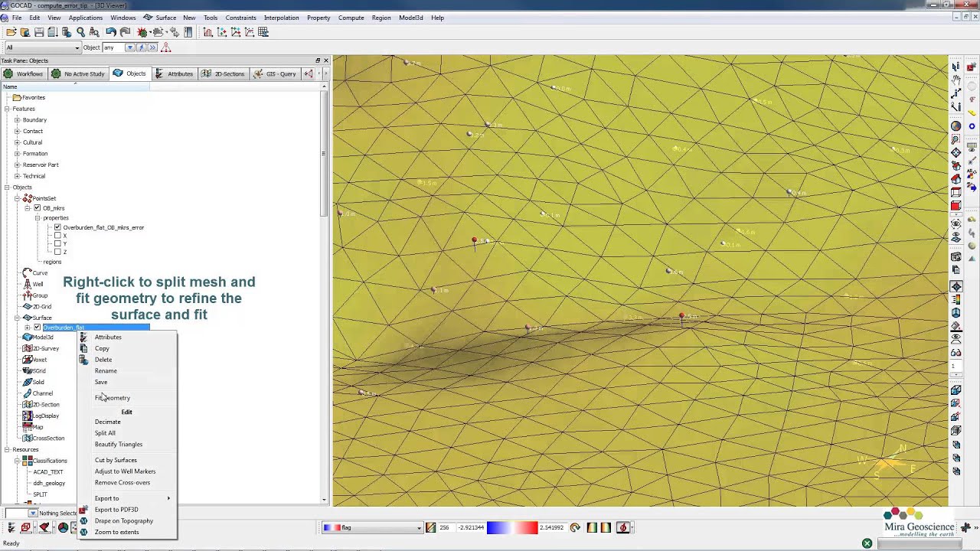Screen dimensions: 980x551
Task: Click the save disk icon in toolbar
Action: click(x=39, y=32)
